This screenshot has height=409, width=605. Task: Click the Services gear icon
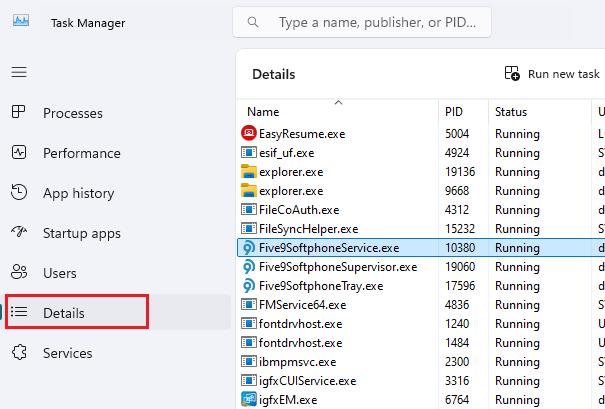coord(19,352)
